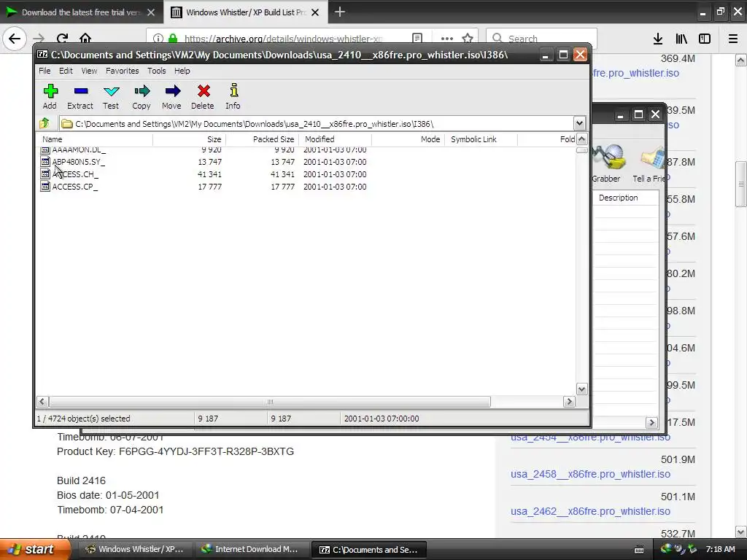
Task: Click the Firefox forward button
Action: click(39, 39)
